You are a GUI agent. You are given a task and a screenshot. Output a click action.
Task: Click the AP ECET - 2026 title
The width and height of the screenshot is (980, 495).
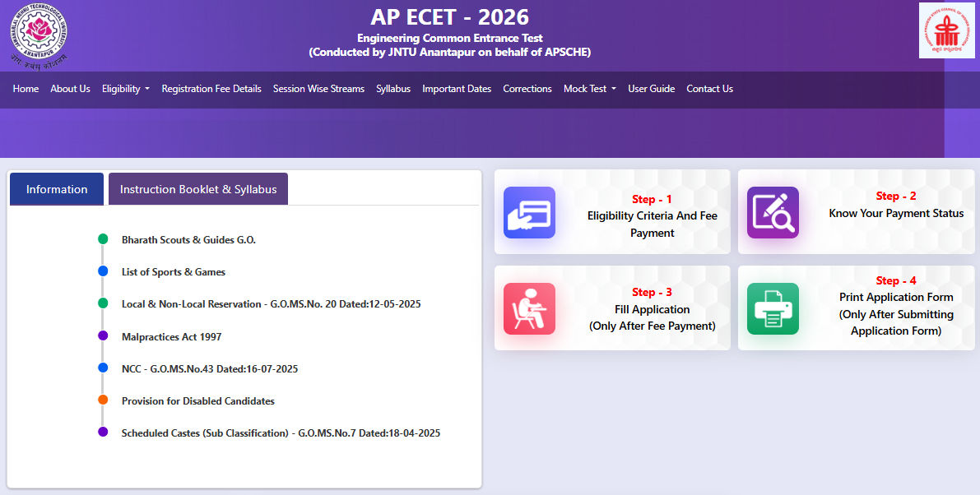pos(450,16)
